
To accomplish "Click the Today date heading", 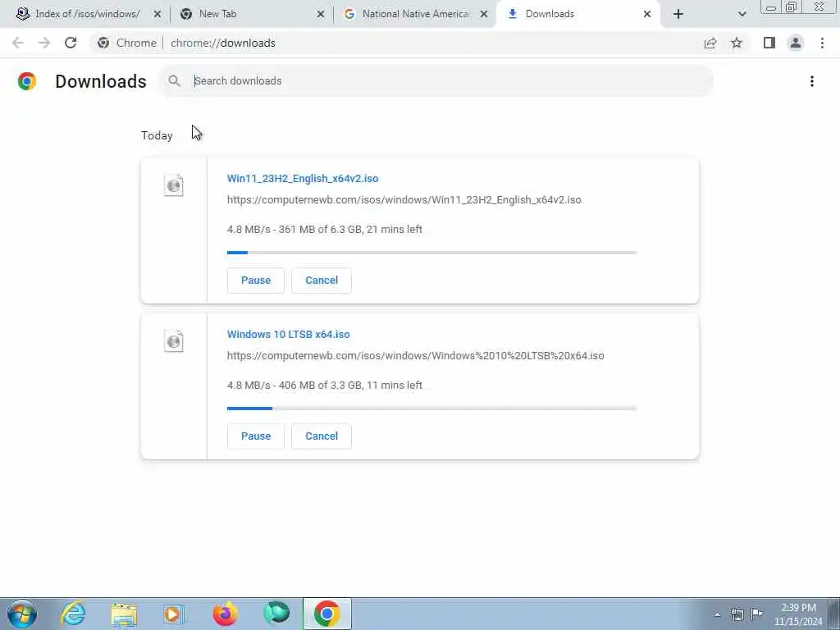I will [157, 135].
